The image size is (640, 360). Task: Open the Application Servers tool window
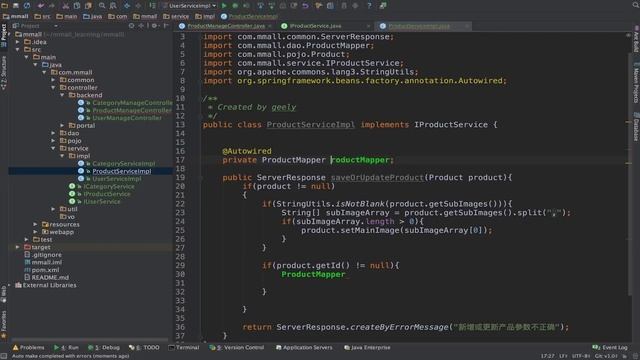[304, 347]
